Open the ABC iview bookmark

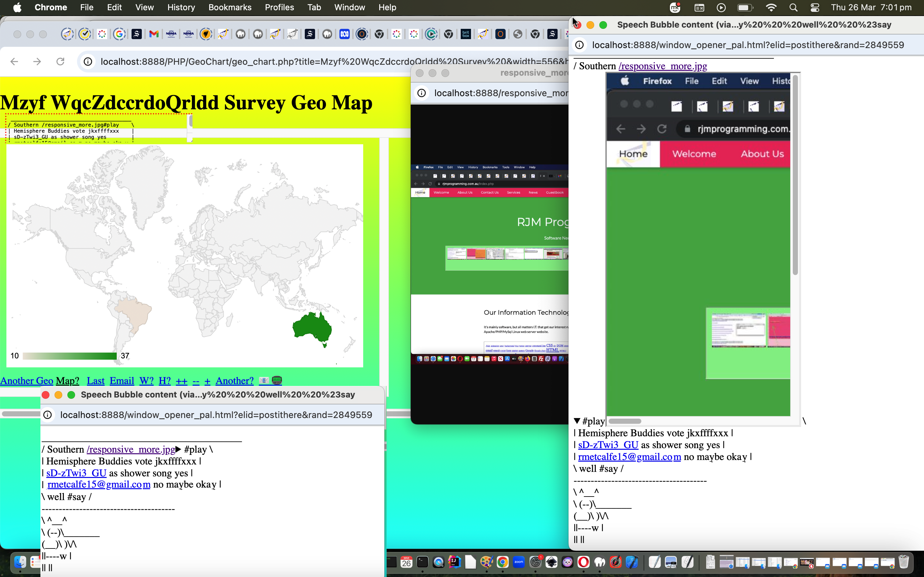pos(345,34)
